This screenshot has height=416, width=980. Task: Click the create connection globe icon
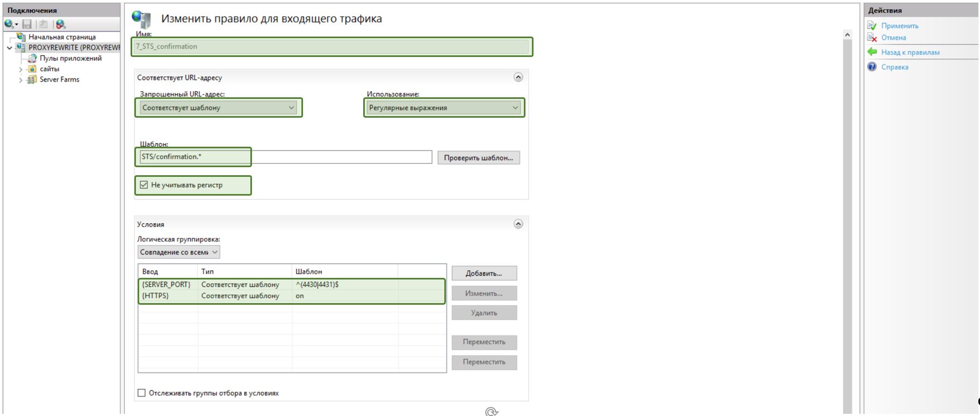coord(9,24)
